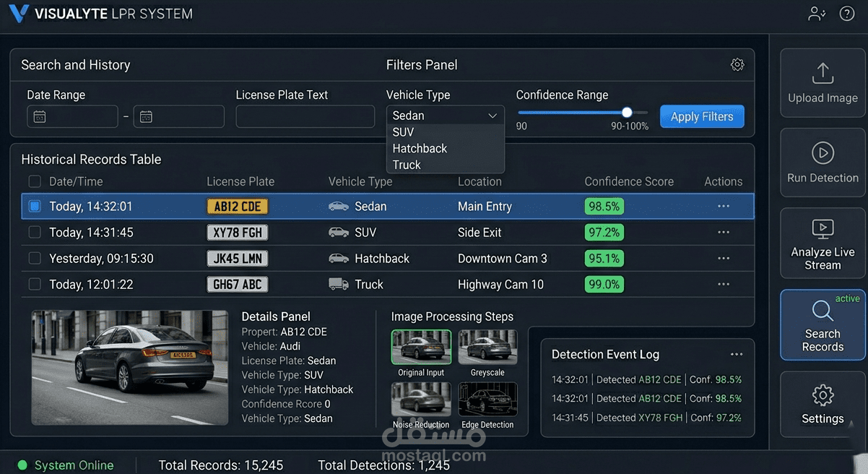Image resolution: width=868 pixels, height=474 pixels.
Task: Click the 14:31:45 detected XY78 FGH log entry
Action: point(647,418)
